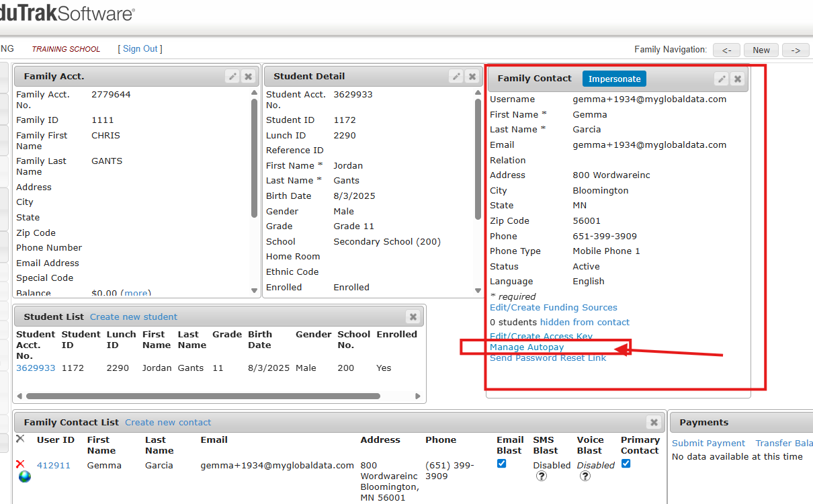
Task: Close the Student List panel
Action: tap(413, 317)
